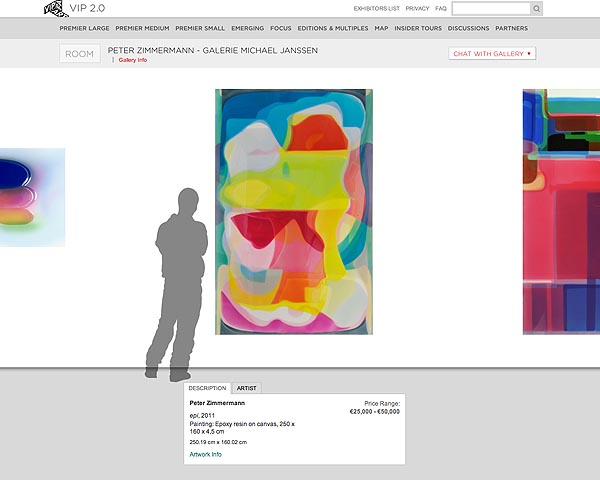Click the search magnifier button

tap(536, 8)
